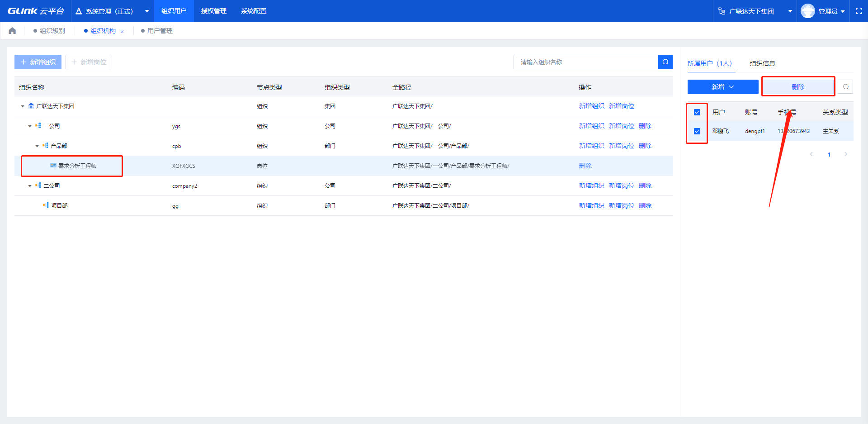Image resolution: width=868 pixels, height=424 pixels.
Task: Click the company2 code cell
Action: [184, 186]
